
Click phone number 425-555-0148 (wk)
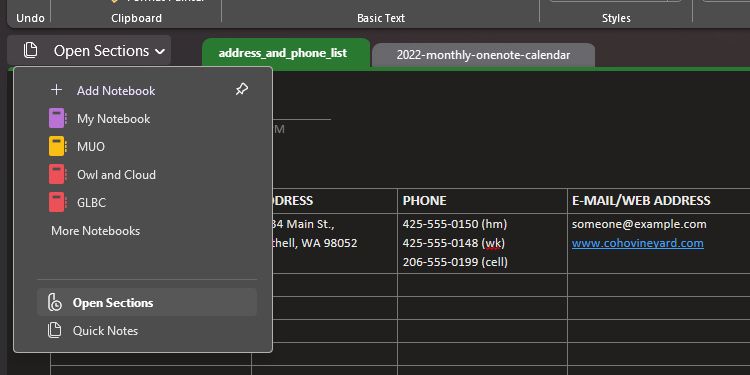[x=454, y=243]
